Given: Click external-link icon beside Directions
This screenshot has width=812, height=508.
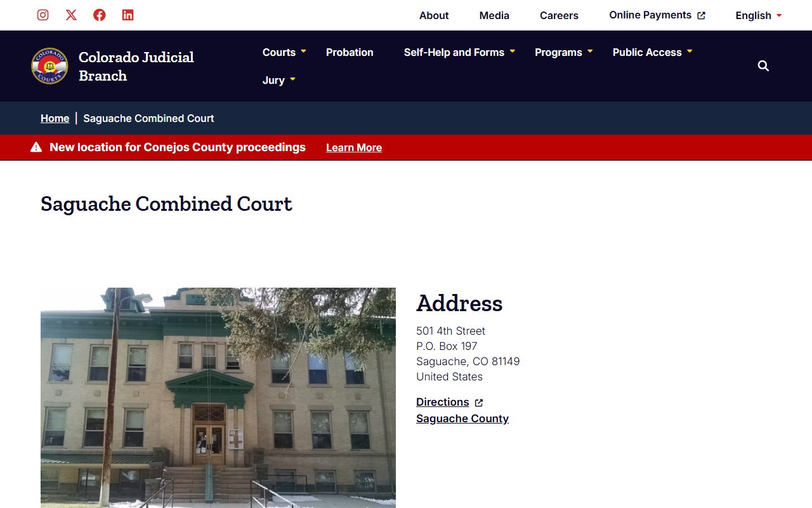Looking at the screenshot, I should coord(479,403).
